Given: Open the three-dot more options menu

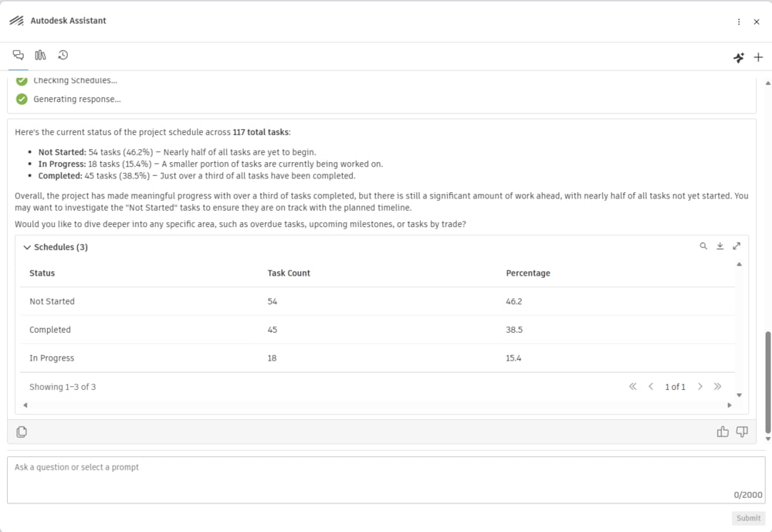Looking at the screenshot, I should (x=739, y=22).
